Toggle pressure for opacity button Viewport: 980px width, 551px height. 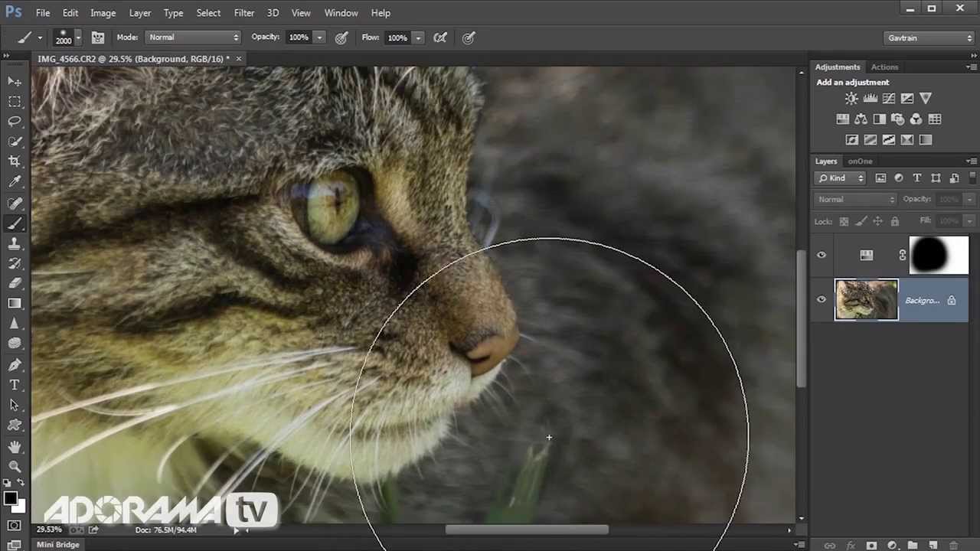(x=341, y=37)
